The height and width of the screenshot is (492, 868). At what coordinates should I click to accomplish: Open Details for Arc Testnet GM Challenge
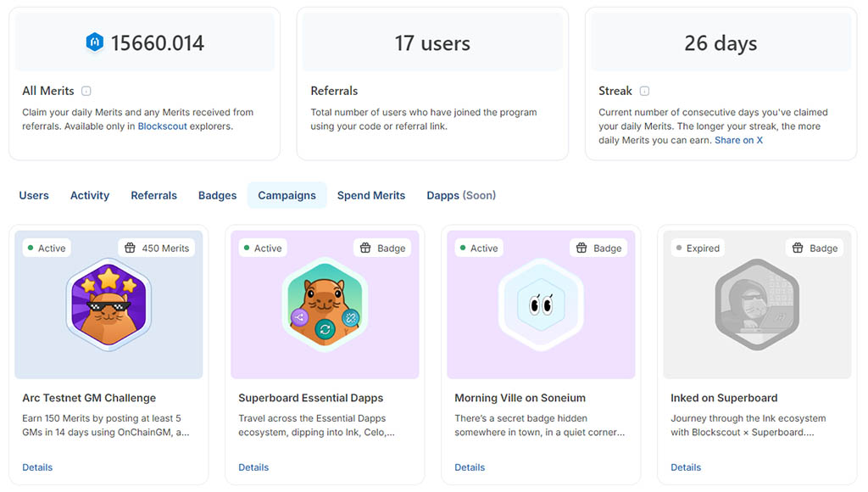tap(37, 467)
